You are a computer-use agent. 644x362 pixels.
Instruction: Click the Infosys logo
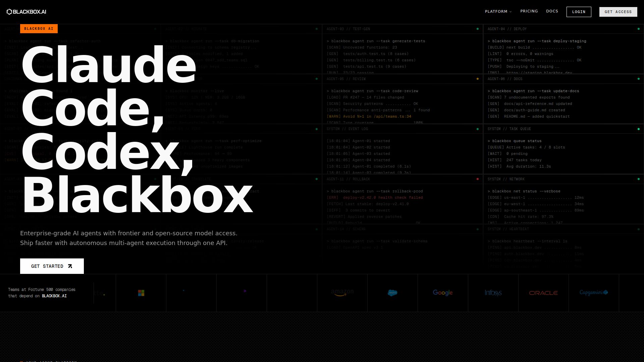[493, 293]
